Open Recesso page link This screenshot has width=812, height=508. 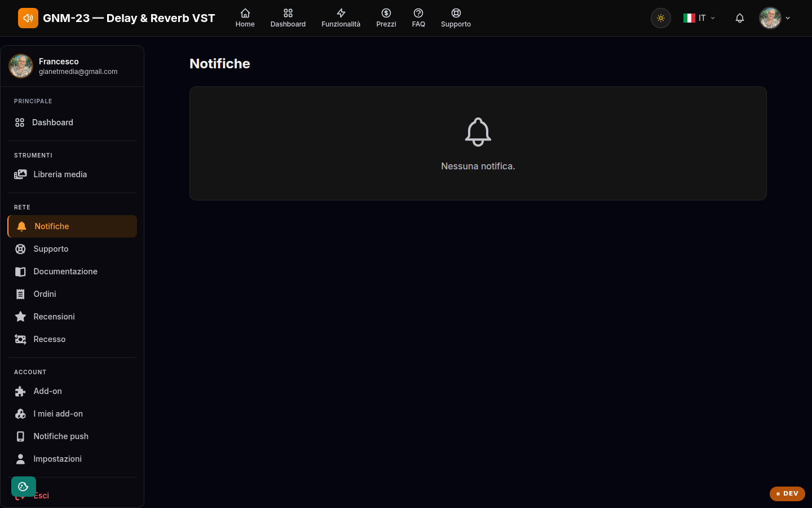72,339
